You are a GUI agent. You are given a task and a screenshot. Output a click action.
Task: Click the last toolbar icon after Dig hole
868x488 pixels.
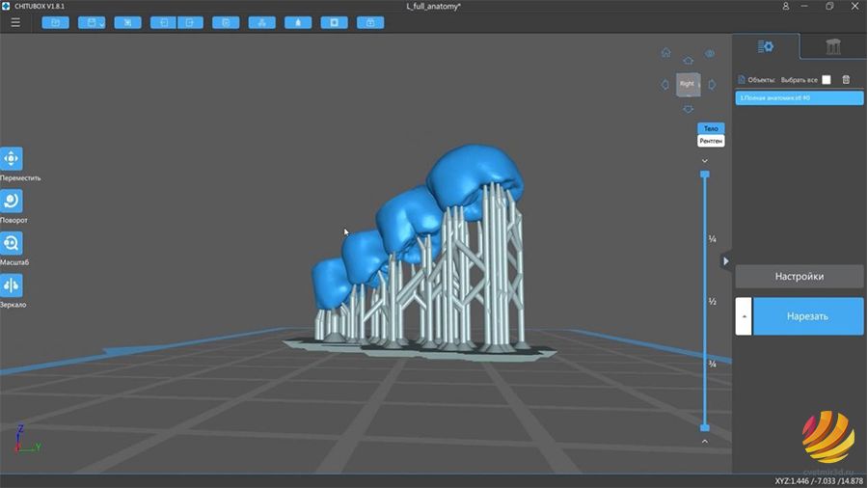pyautogui.click(x=370, y=23)
